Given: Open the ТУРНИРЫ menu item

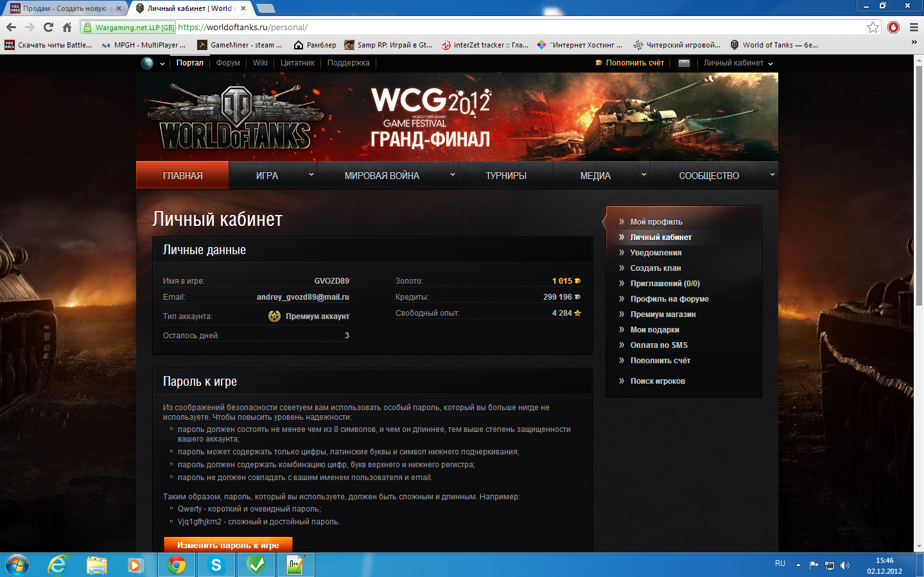Looking at the screenshot, I should pyautogui.click(x=506, y=175).
